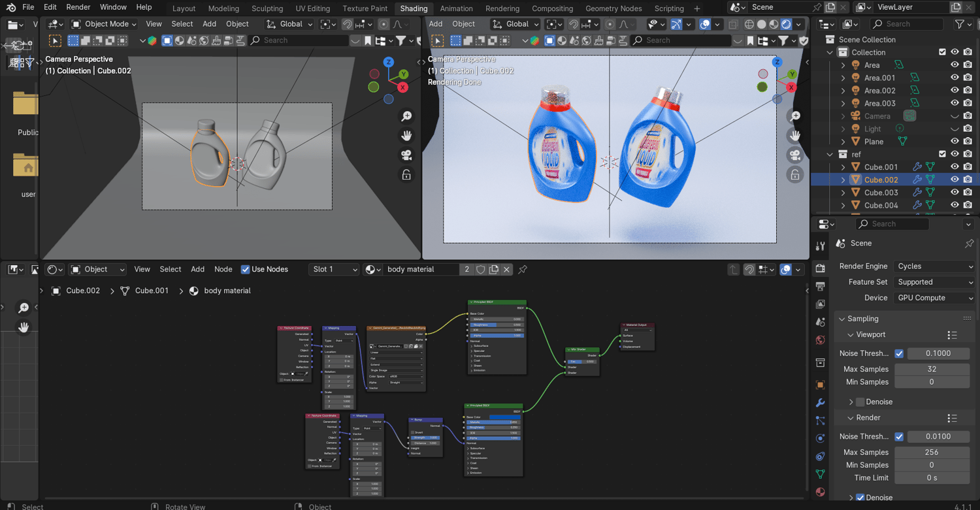Select solid viewport shading sphere icon
The width and height of the screenshot is (980, 510).
(x=762, y=24)
